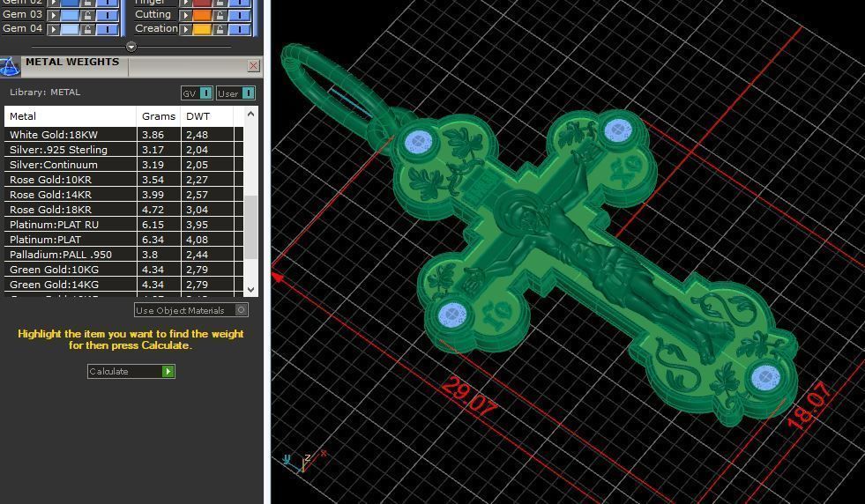Click the Metal column header
Image resolution: width=865 pixels, height=504 pixels.
[70, 116]
